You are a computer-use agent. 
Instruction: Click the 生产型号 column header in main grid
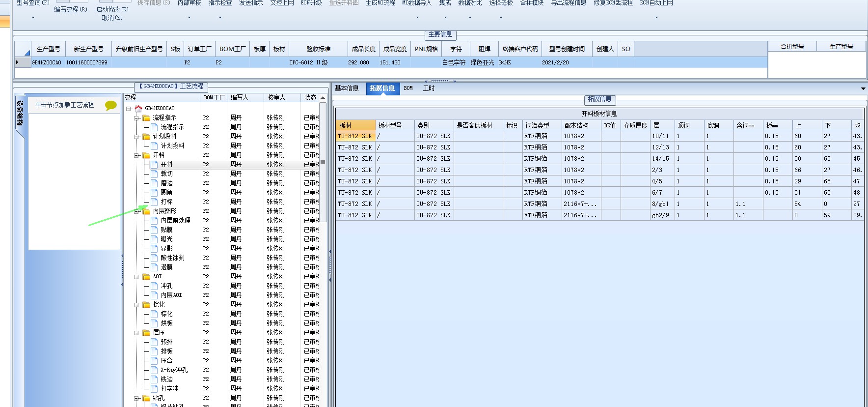click(49, 49)
